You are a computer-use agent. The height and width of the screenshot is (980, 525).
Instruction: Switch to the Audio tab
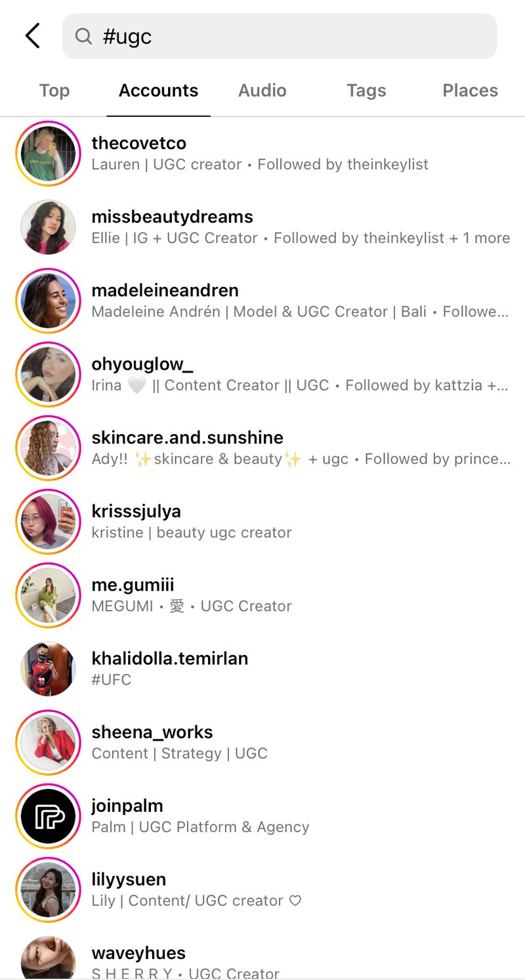262,91
